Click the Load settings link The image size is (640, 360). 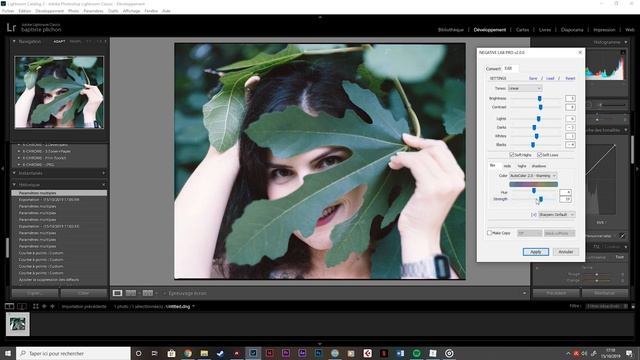[x=550, y=78]
